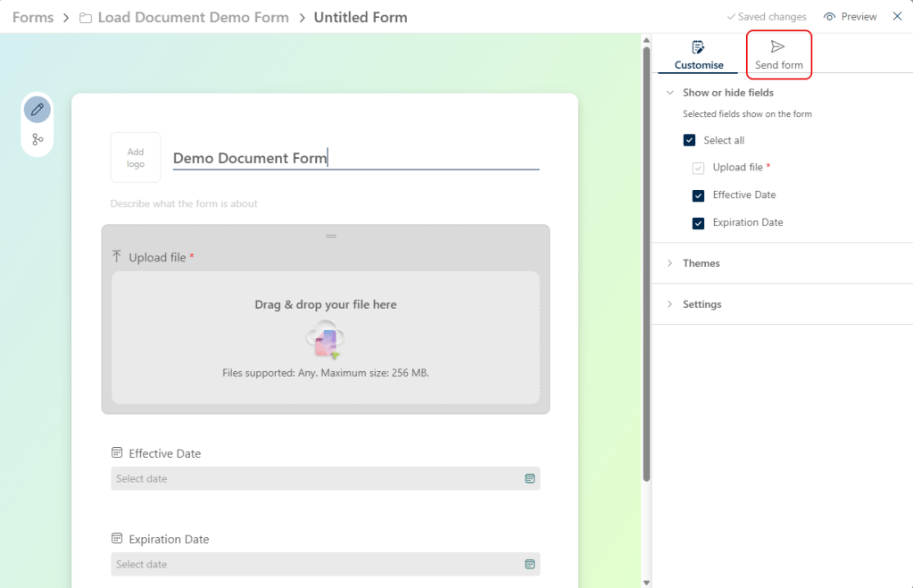This screenshot has height=588, width=913.
Task: Collapse the Show or hide fields section
Action: (x=670, y=93)
